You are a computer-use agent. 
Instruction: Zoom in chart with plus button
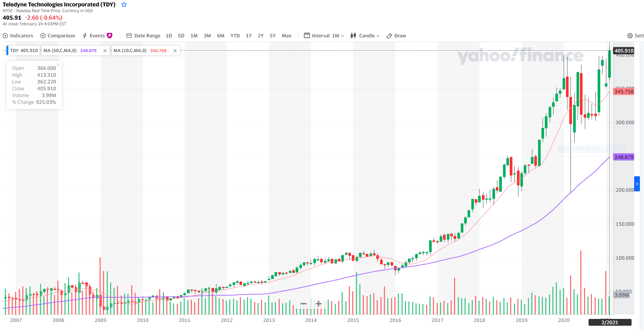(319, 304)
